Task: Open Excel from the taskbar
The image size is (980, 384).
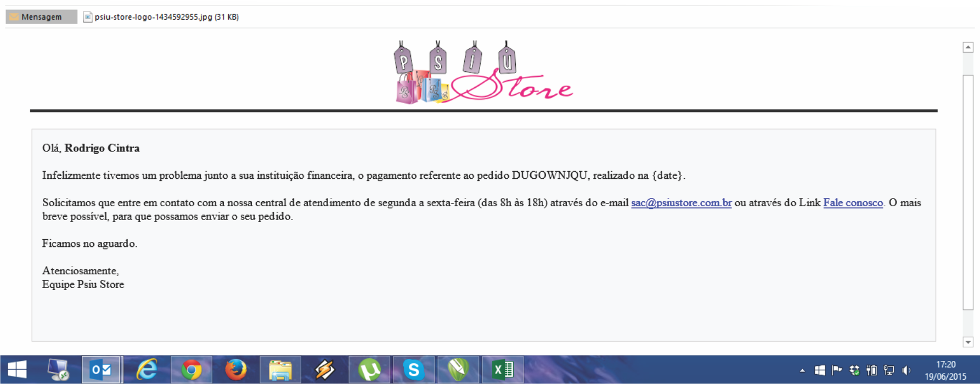Action: [x=503, y=370]
